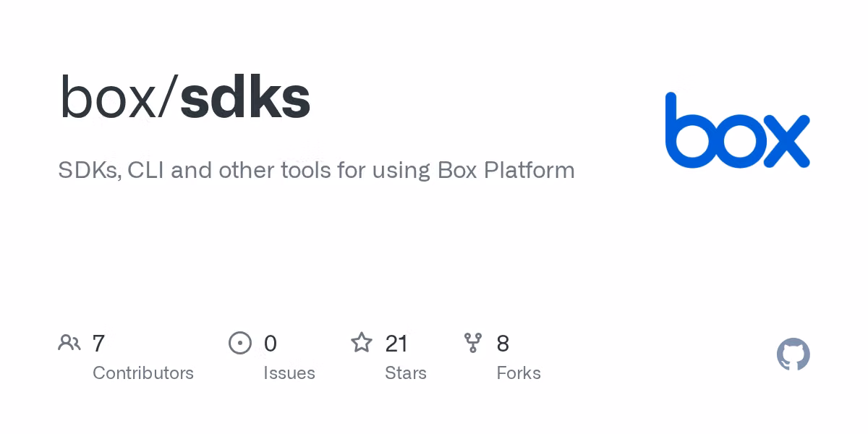868x434 pixels.
Task: Open the bold 'sdks' repository name
Action: coord(245,98)
